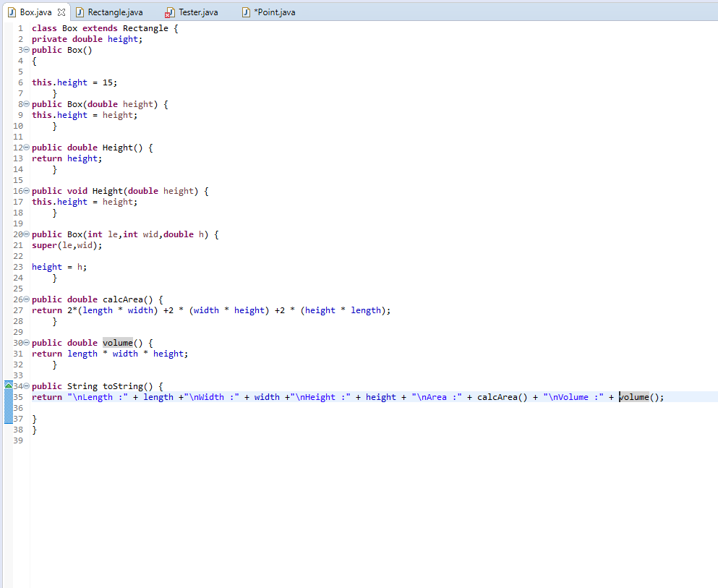
Task: Click 'toString' on line 34
Action: click(x=123, y=386)
